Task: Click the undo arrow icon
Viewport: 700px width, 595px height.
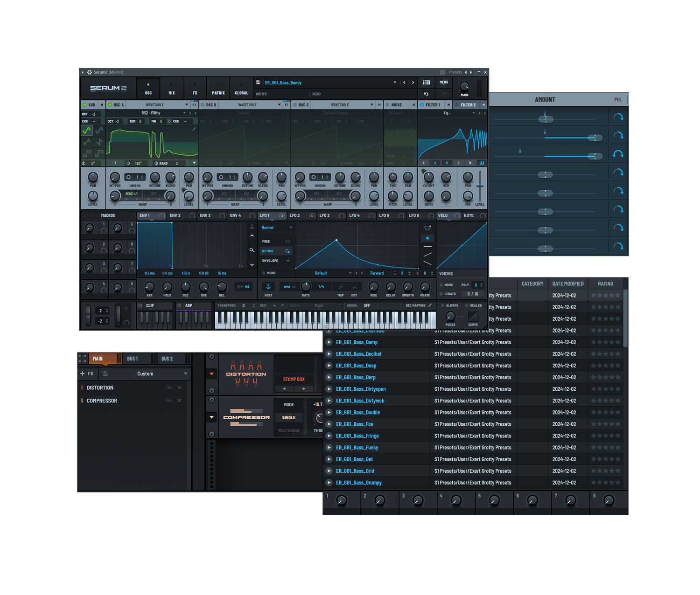Action: pyautogui.click(x=426, y=94)
